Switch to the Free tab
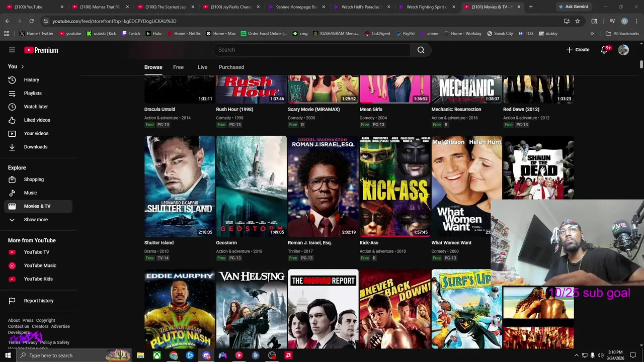Screen dimensions: 644x362 178,67
